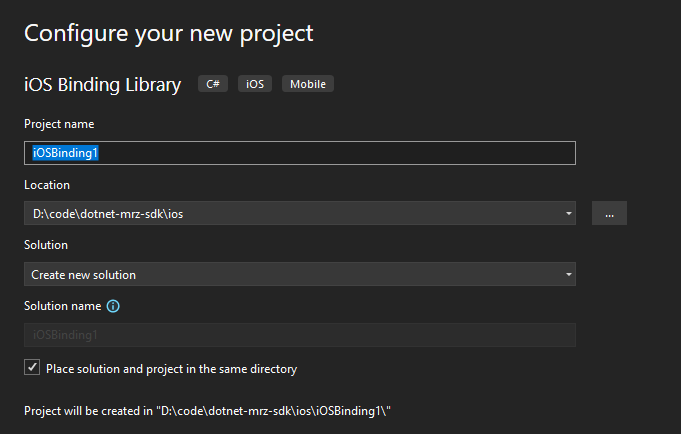Image resolution: width=681 pixels, height=434 pixels.
Task: Click the iOS platform tag
Action: point(255,84)
